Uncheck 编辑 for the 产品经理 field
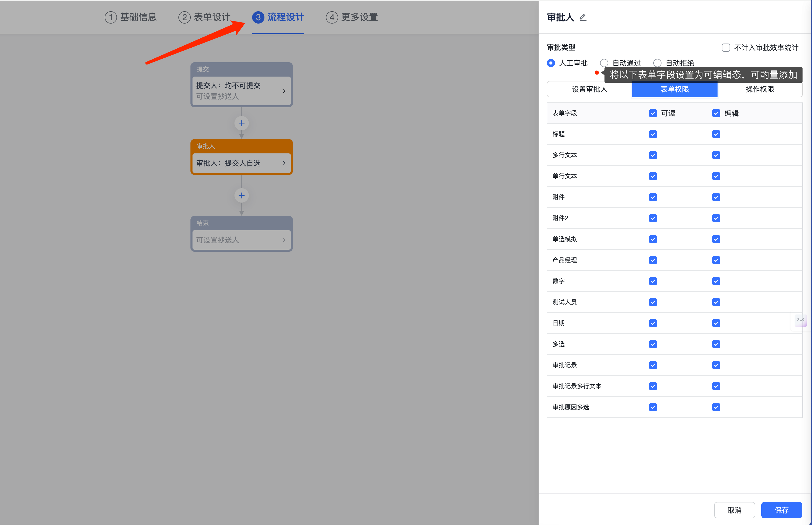The height and width of the screenshot is (525, 812). (716, 260)
